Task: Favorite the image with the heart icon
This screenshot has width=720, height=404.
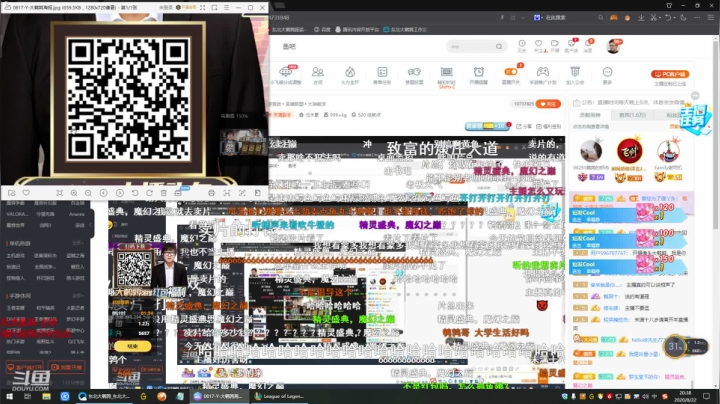Action: tap(26, 193)
